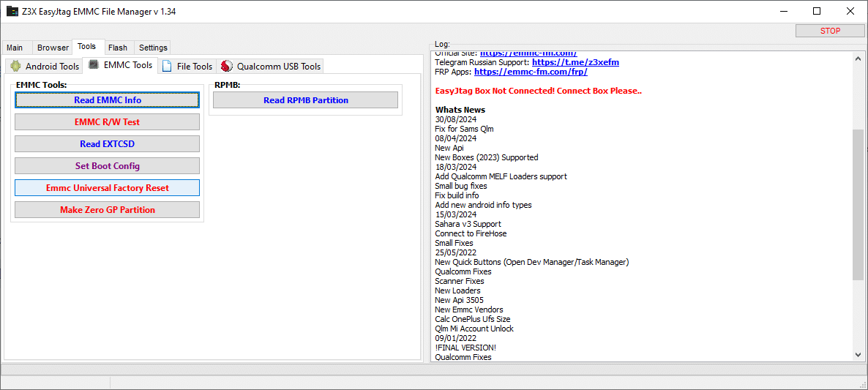868x390 pixels.
Task: Open Set Boot Config
Action: [107, 166]
